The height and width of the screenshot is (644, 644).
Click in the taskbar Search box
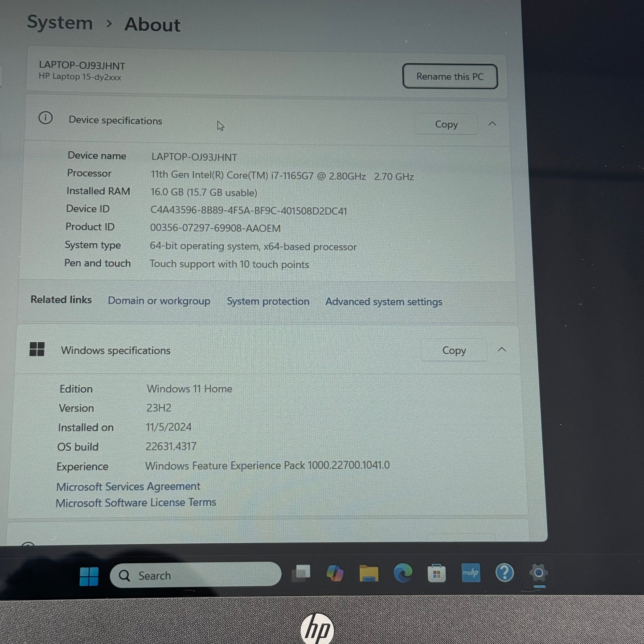(195, 575)
